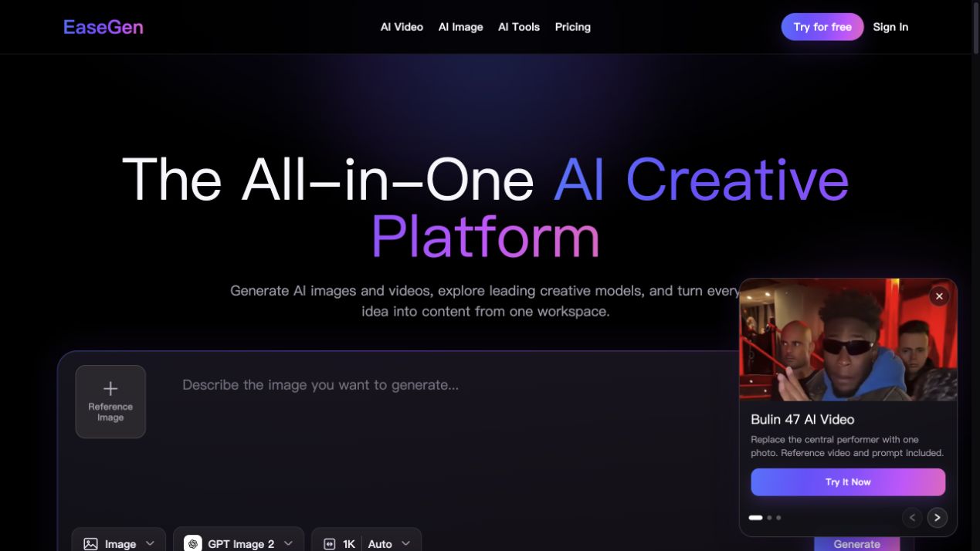
Task: Click the Sign In link
Action: [x=890, y=27]
